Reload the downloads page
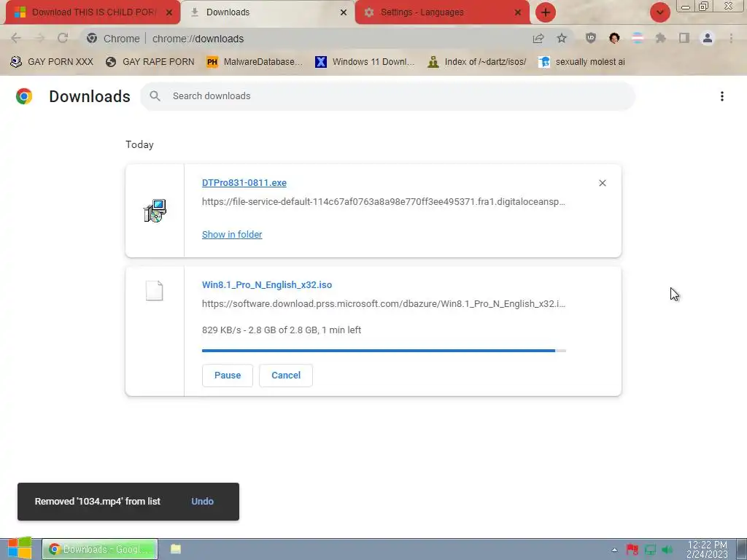This screenshot has height=560, width=747. [x=63, y=39]
